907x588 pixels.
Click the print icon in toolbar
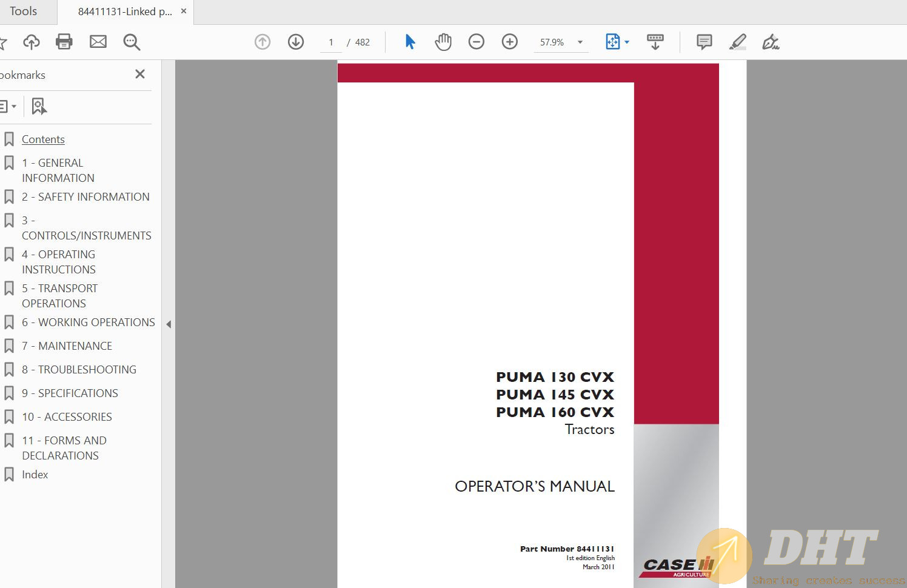point(64,42)
